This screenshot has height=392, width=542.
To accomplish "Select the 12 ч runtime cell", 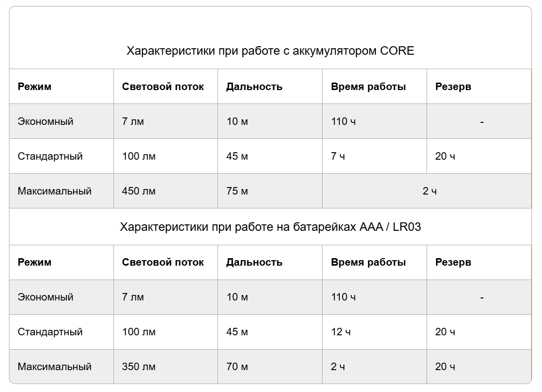I will (340, 332).
